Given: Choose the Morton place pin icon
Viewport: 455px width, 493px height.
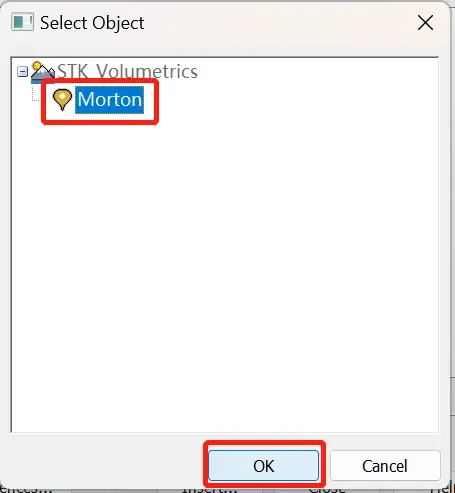Looking at the screenshot, I should coord(62,99).
